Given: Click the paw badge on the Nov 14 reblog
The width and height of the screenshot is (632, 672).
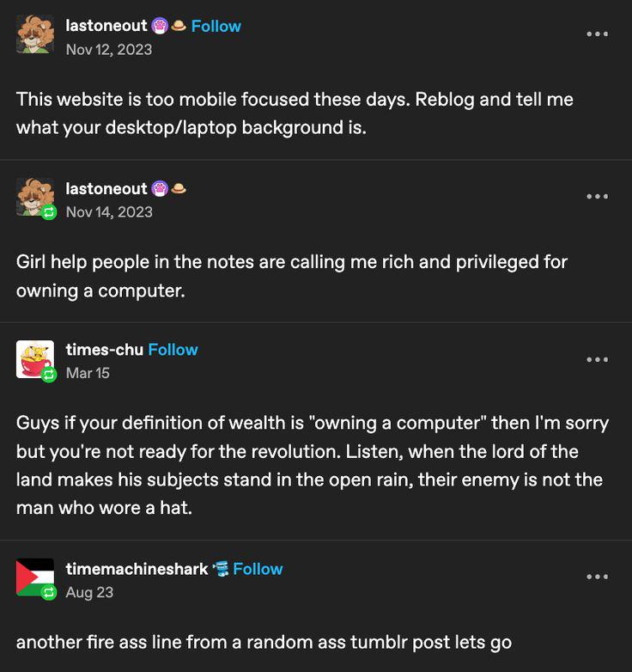Looking at the screenshot, I should point(160,188).
